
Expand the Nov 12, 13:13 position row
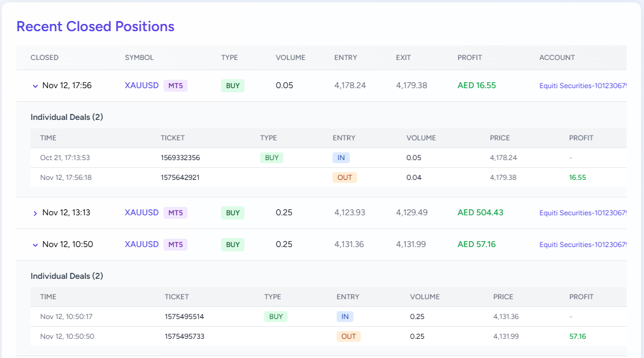[35, 212]
